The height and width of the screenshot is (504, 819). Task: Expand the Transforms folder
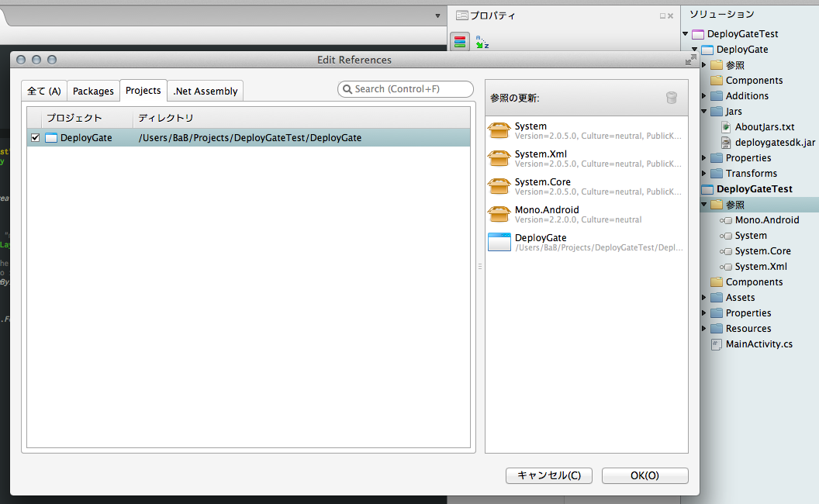[704, 174]
